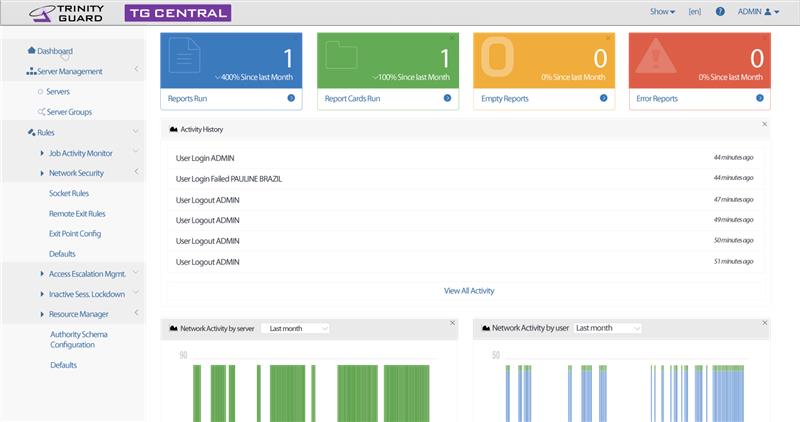Collapse Server Management chevron
Image resolution: width=800 pixels, height=422 pixels.
(136, 69)
